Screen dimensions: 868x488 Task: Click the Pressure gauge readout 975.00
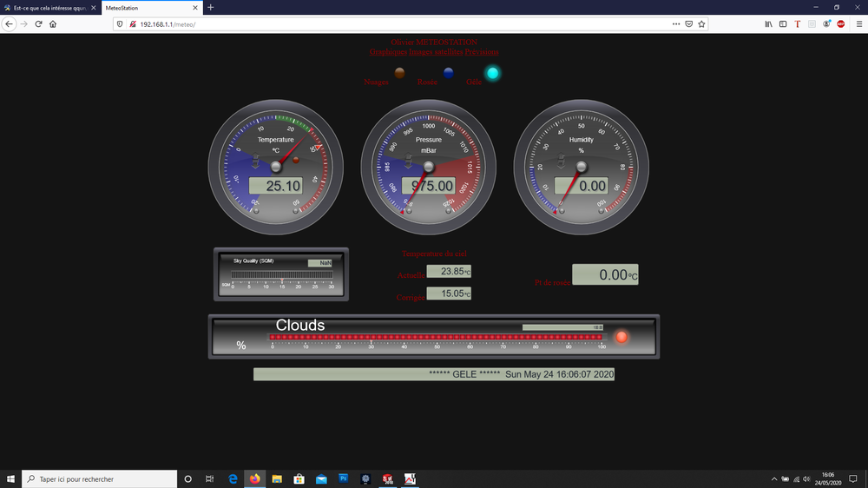(429, 186)
